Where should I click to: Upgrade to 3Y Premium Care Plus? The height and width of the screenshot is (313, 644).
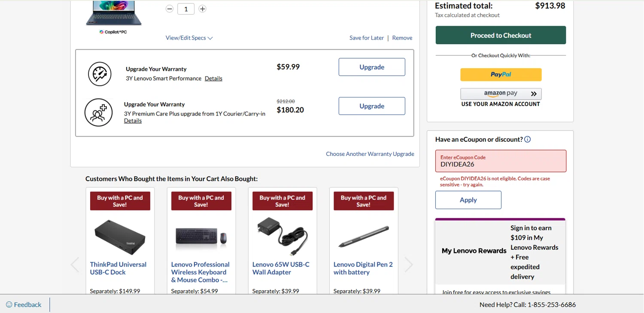(371, 106)
